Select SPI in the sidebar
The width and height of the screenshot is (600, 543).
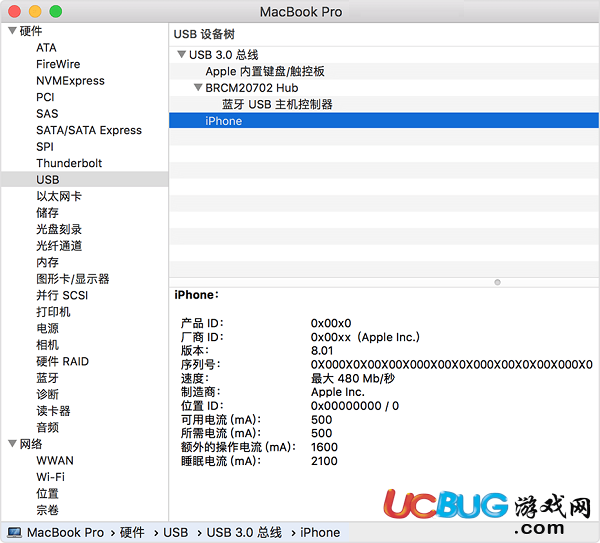(x=45, y=147)
